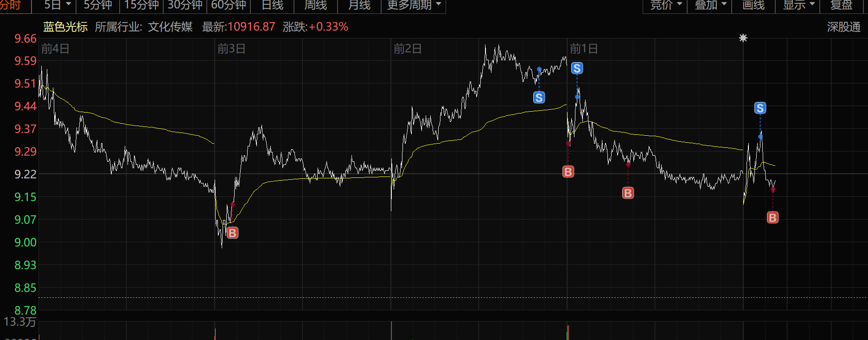868x340 pixels.
Task: Select the 30分钟 period tab
Action: point(185,5)
